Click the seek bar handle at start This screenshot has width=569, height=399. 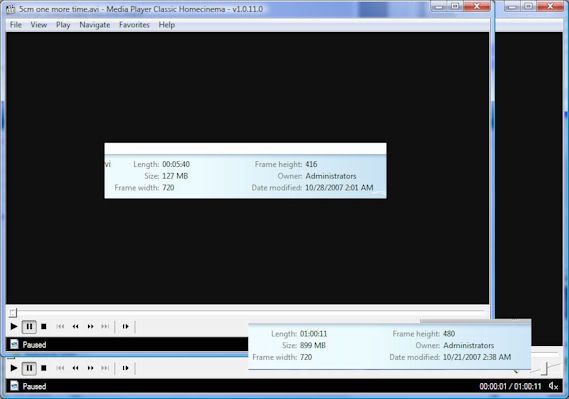click(x=13, y=312)
